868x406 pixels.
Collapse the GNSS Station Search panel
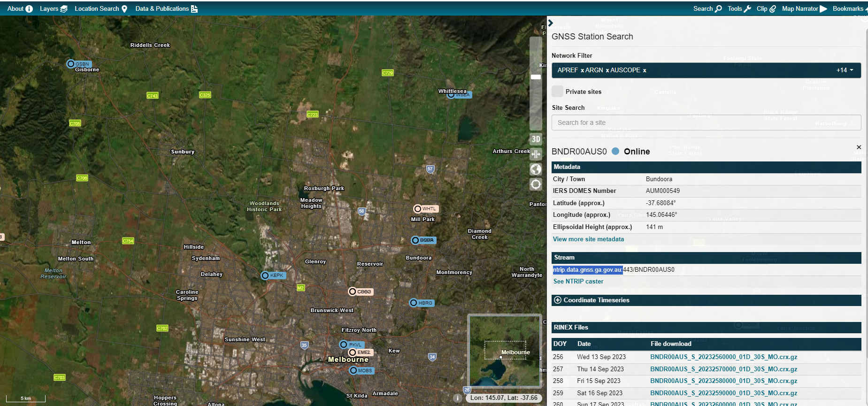551,23
